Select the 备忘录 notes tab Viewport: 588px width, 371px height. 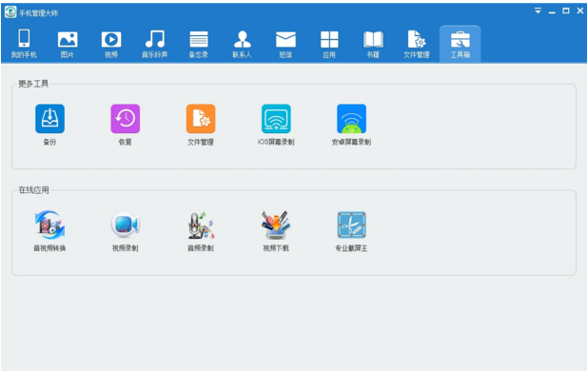coord(198,44)
